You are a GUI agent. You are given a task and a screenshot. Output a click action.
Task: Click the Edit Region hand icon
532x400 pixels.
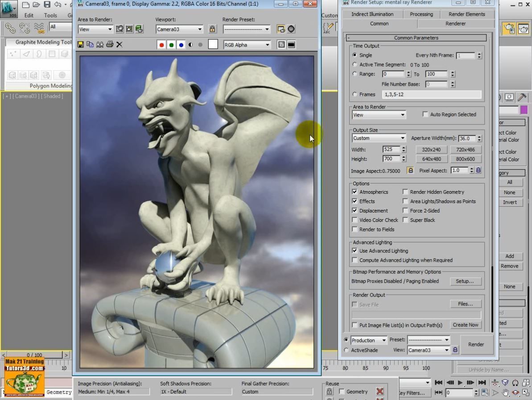tap(120, 29)
